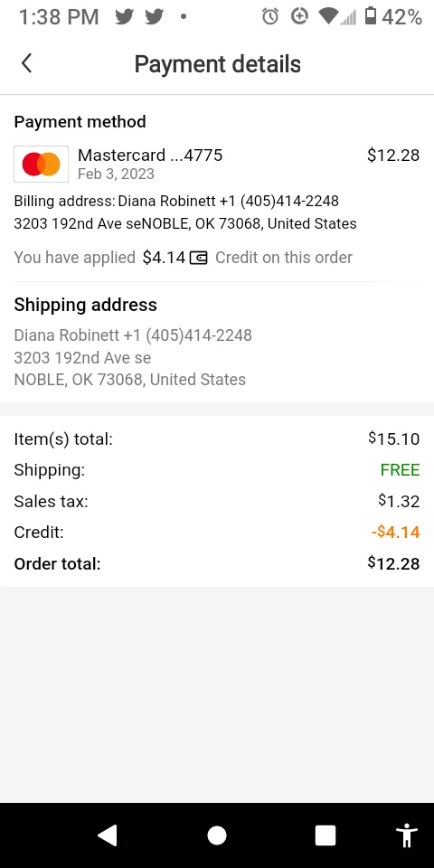Image resolution: width=434 pixels, height=868 pixels.
Task: Tap the Billing address line
Action: click(176, 201)
